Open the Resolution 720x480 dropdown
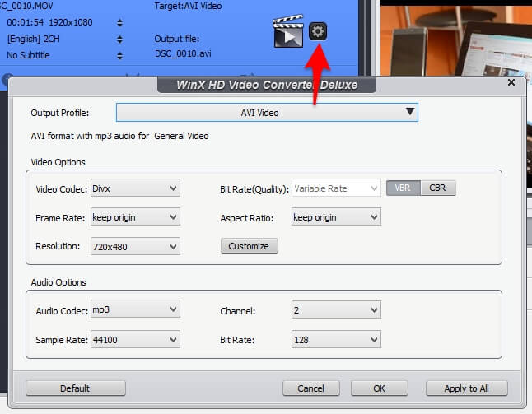The height and width of the screenshot is (414, 532). tap(135, 246)
